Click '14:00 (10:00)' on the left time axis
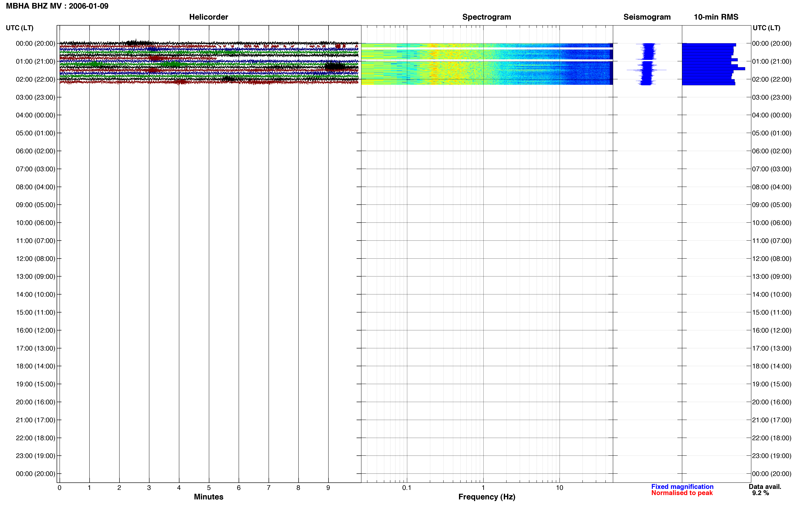 coord(36,295)
